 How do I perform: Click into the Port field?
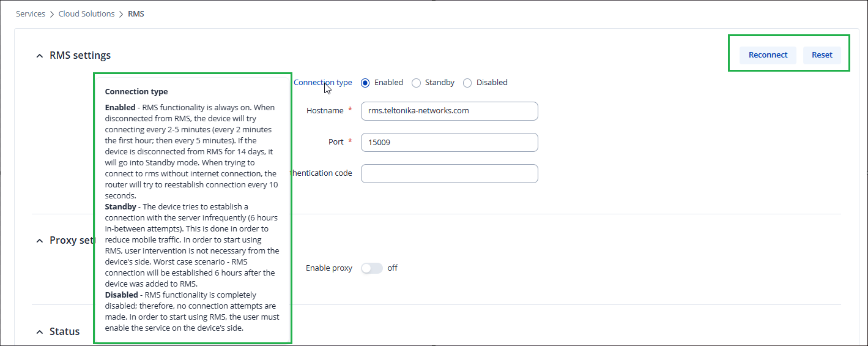449,142
